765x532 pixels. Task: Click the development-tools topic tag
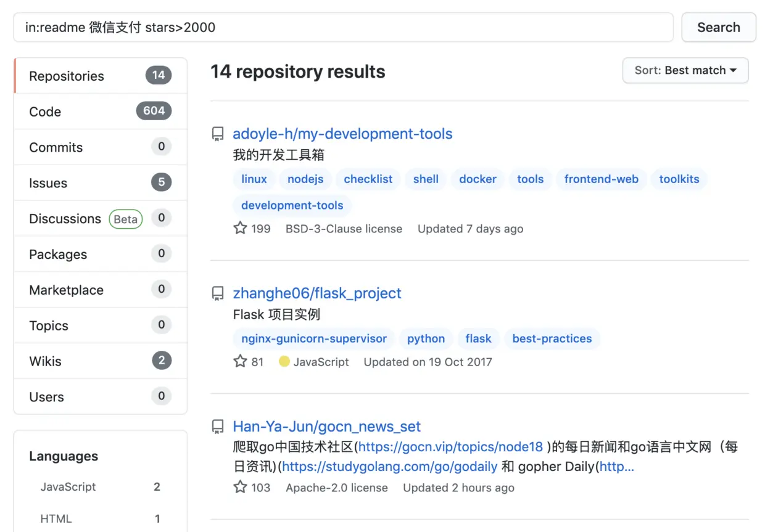292,205
